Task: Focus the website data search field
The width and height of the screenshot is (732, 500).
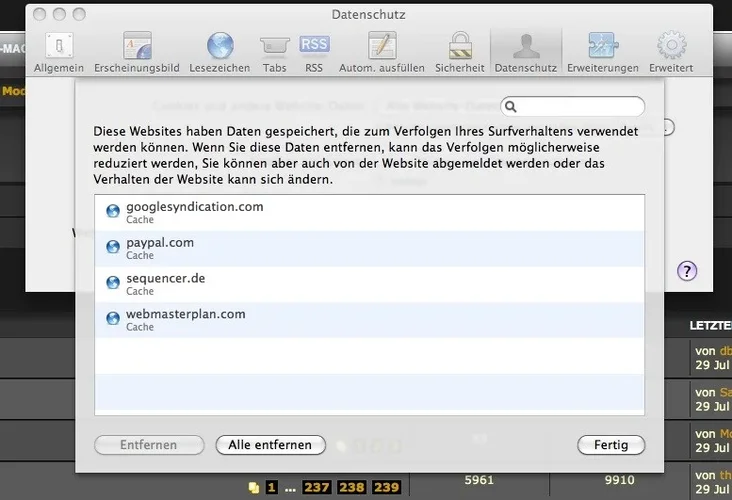Action: [x=573, y=107]
